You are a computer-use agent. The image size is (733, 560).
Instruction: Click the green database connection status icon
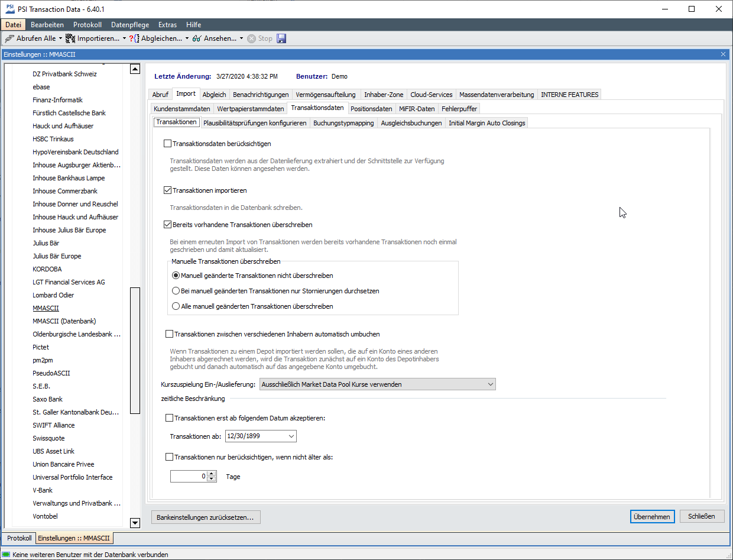coord(7,555)
